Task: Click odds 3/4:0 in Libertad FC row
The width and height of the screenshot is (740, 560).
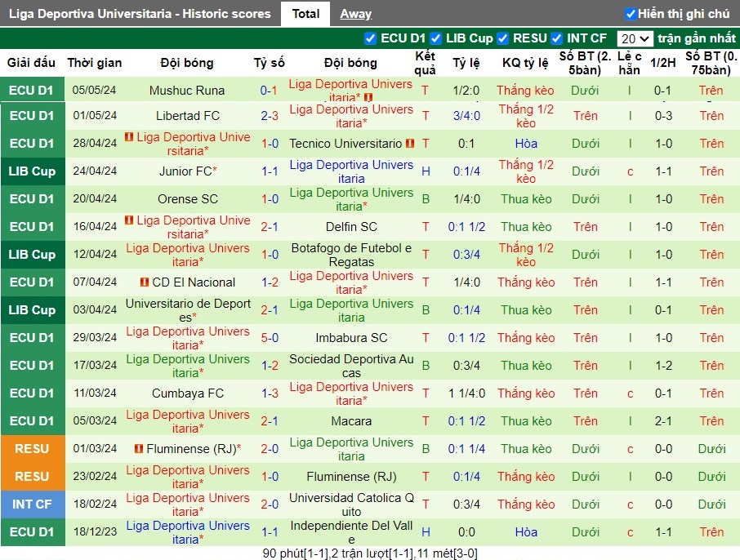Action: [466, 116]
